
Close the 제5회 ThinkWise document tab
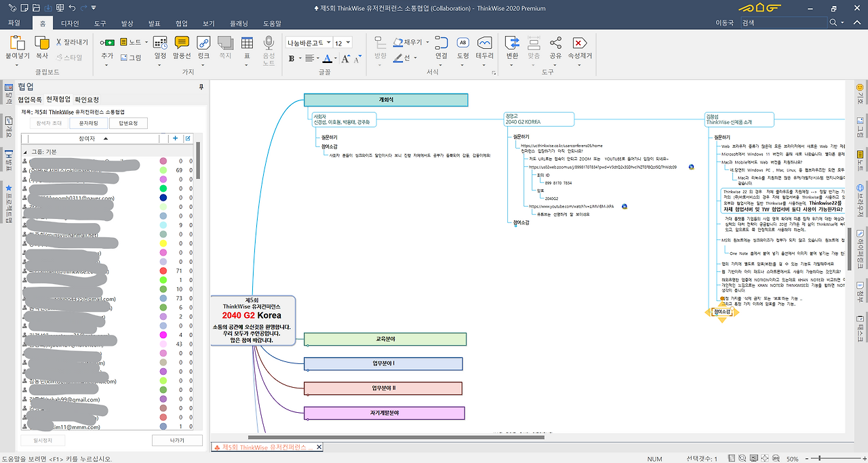click(319, 447)
